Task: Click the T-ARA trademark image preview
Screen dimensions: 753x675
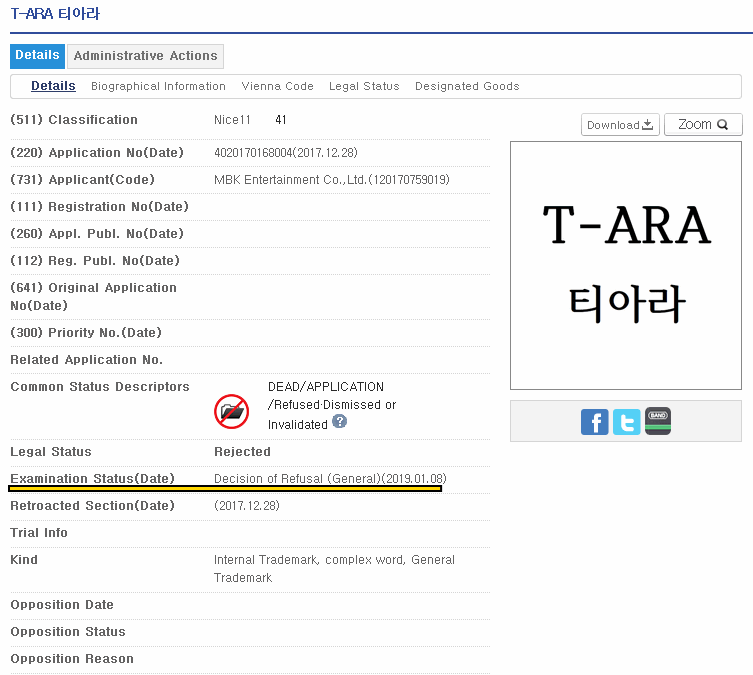Action: (626, 265)
